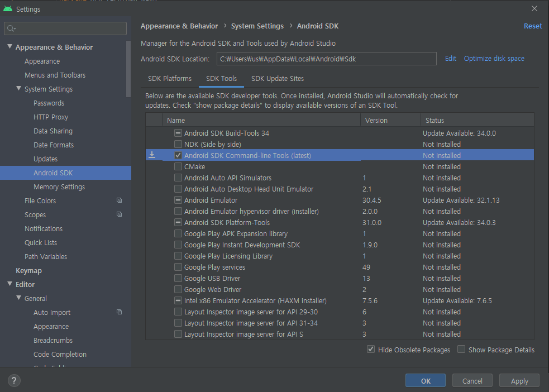Disable Hide Obsolete Packages checkbox
This screenshot has height=392, width=549.
coord(371,350)
